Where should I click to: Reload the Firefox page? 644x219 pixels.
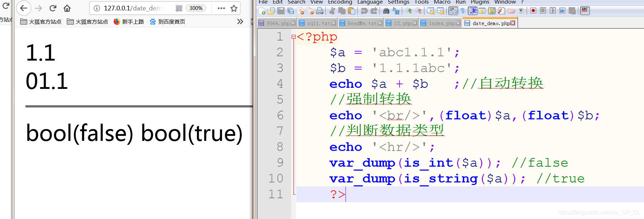53,8
